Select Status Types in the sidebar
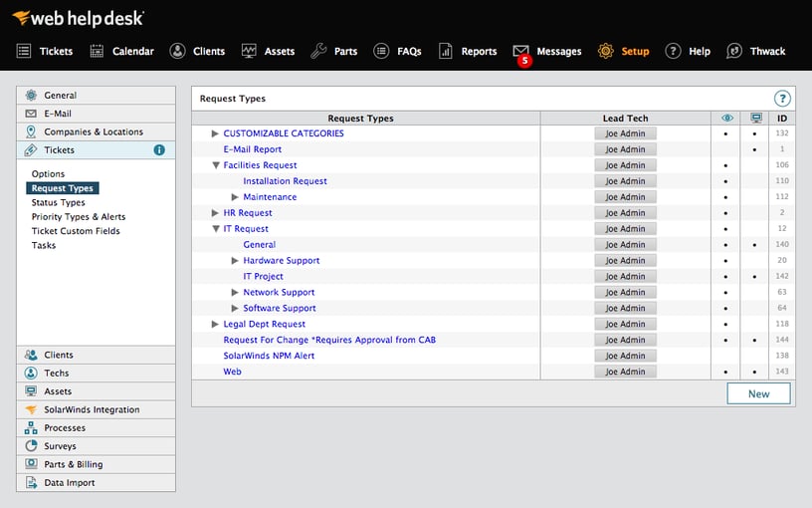812x508 pixels. pos(58,202)
